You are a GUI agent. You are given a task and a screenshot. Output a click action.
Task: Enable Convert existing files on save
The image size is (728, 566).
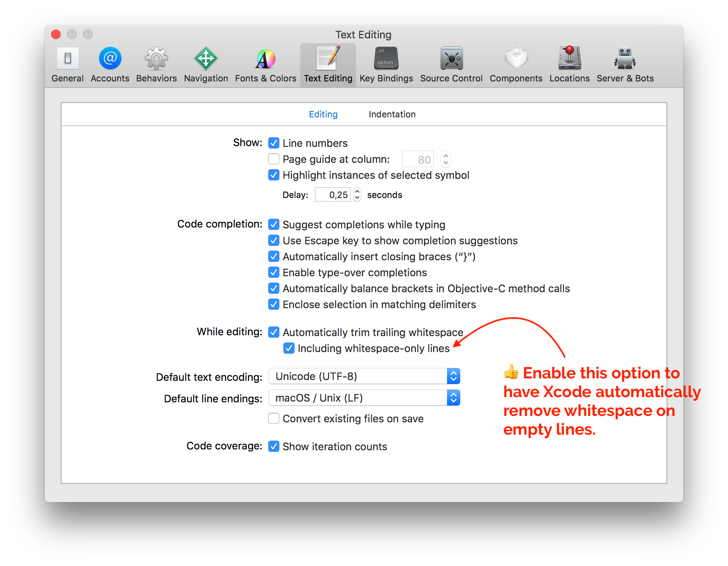pos(274,418)
